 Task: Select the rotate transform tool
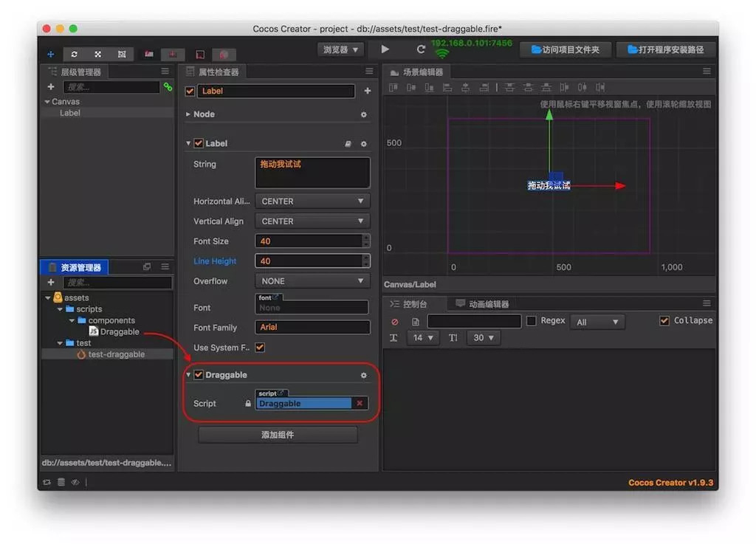tap(74, 54)
